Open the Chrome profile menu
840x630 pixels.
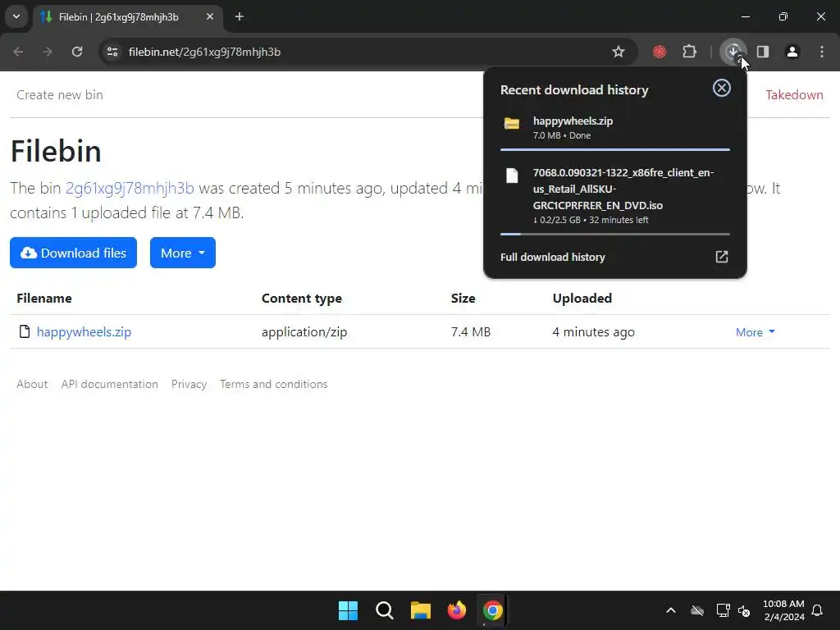(792, 52)
